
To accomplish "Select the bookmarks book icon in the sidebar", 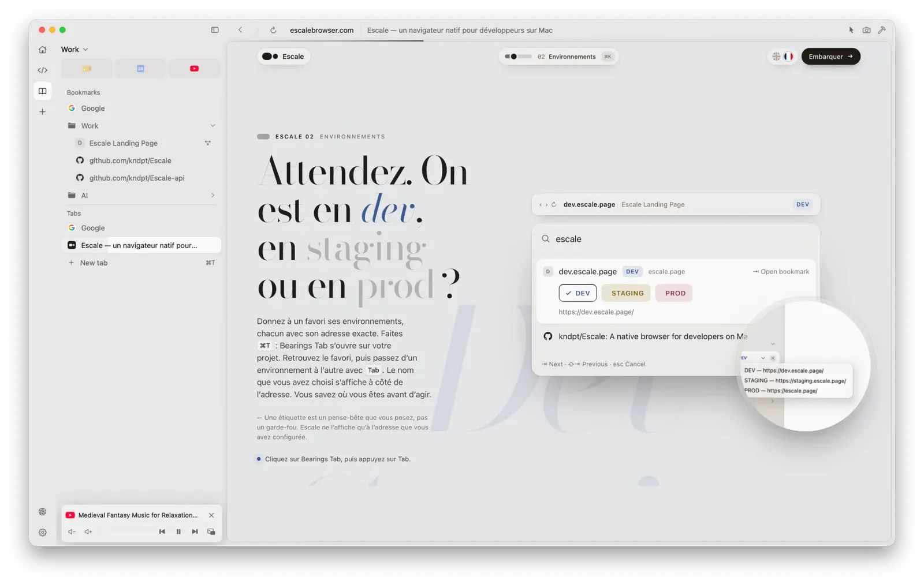I will coord(42,91).
